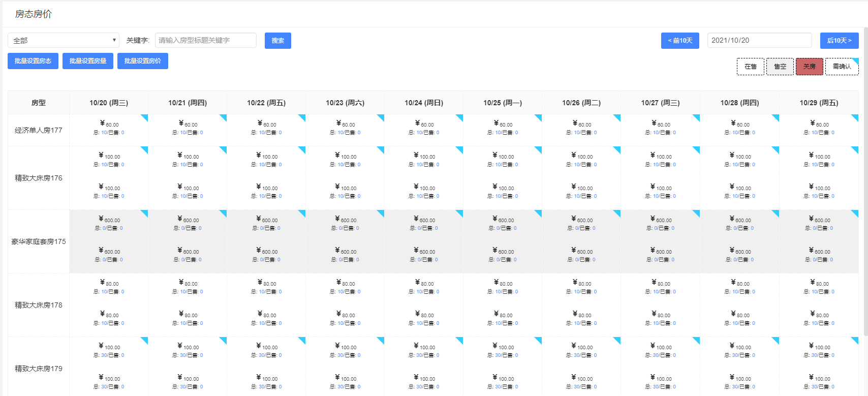Click blue corner marker of 经济单人房177 on 10/29

[x=856, y=117]
